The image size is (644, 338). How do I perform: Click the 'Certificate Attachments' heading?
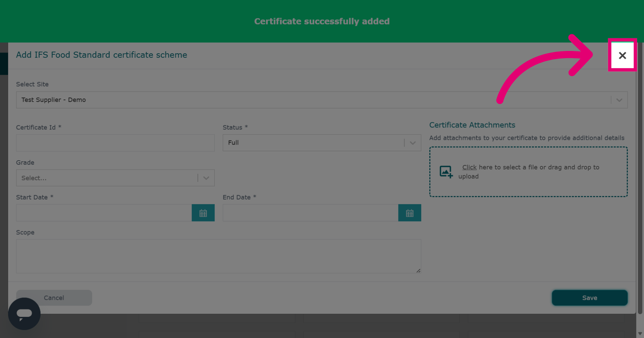(472, 125)
